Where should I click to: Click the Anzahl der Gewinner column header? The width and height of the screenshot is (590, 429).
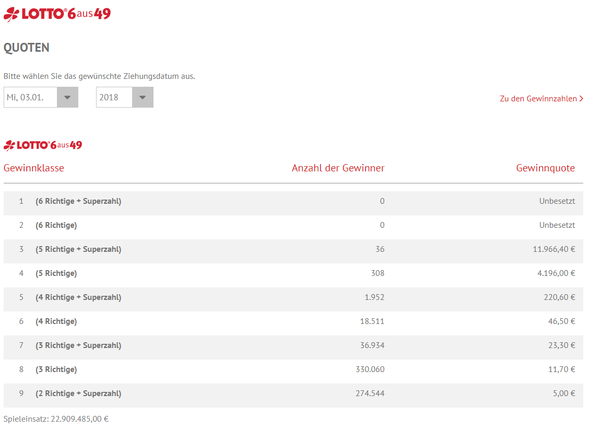point(338,168)
